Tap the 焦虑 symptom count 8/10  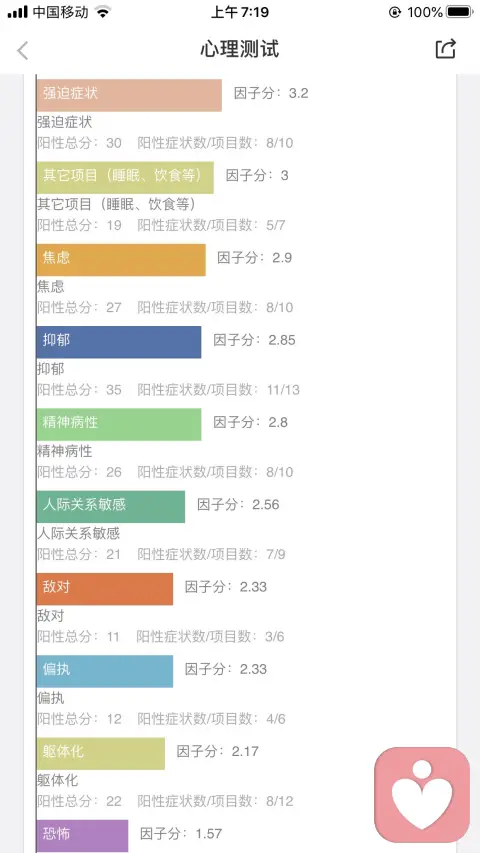coord(279,307)
